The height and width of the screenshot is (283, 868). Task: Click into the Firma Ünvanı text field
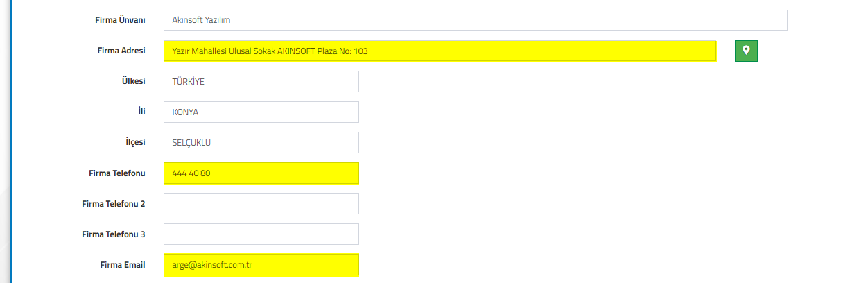pyautogui.click(x=476, y=20)
